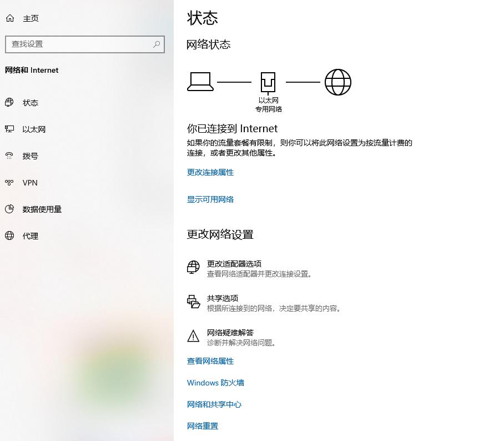Image resolution: width=504 pixels, height=441 pixels.
Task: Select the 状态 (Status) sidebar item
Action: point(31,103)
